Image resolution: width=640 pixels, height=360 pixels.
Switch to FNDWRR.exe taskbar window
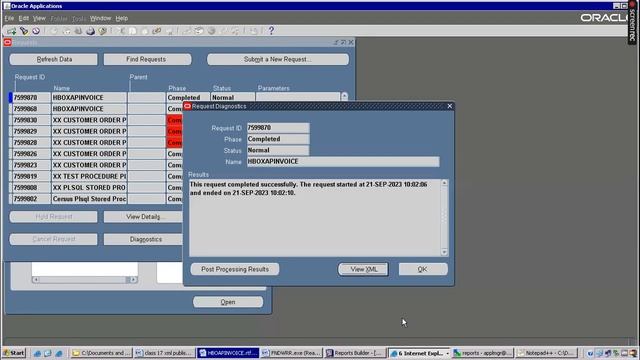click(291, 353)
